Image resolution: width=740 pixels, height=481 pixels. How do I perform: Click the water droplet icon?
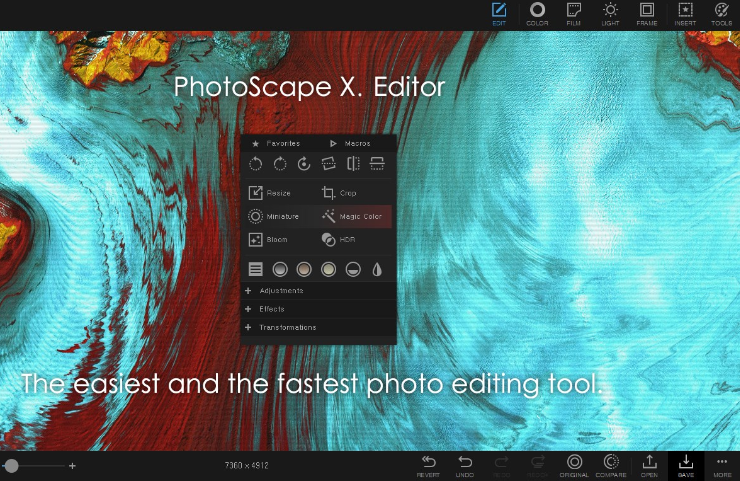coord(377,270)
